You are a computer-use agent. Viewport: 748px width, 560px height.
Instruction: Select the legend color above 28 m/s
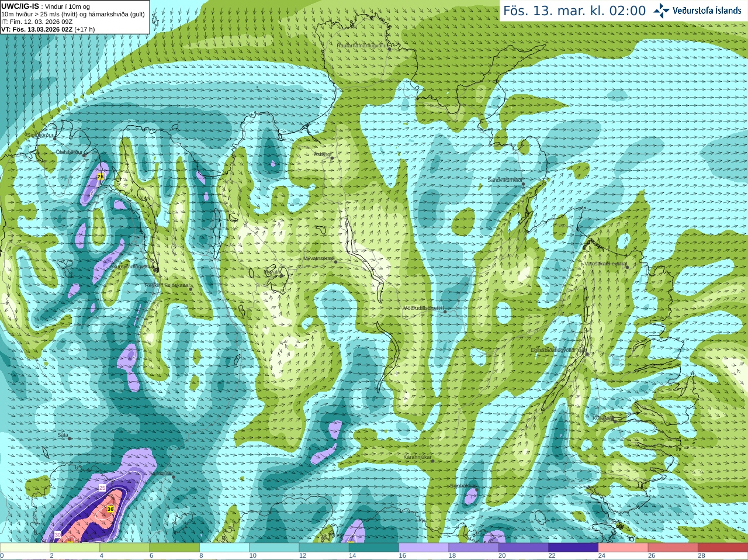(723, 548)
